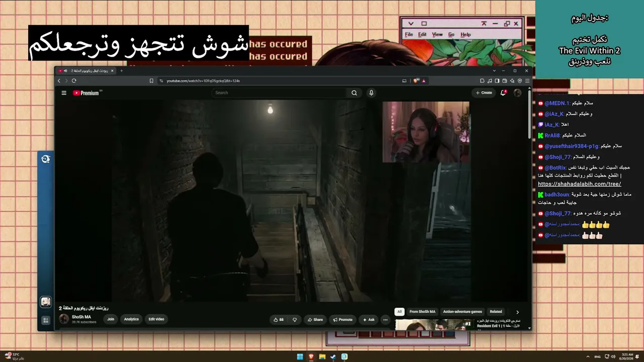Share the video

(315, 320)
